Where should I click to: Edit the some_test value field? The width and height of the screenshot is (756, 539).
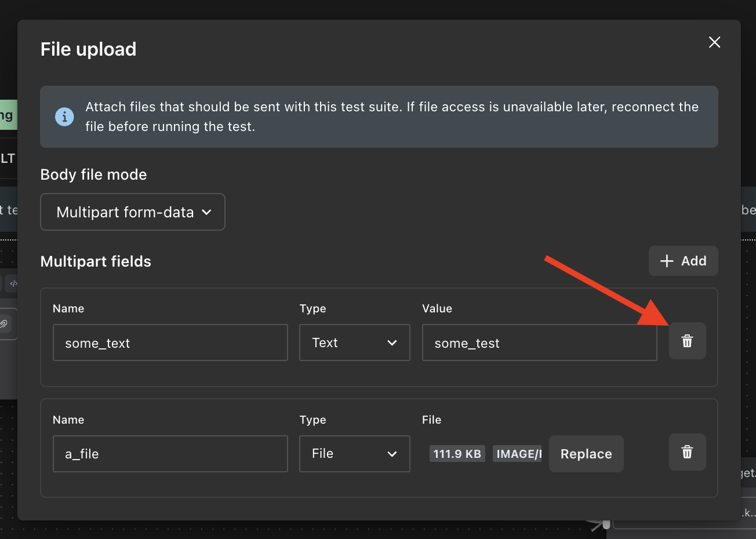(540, 343)
